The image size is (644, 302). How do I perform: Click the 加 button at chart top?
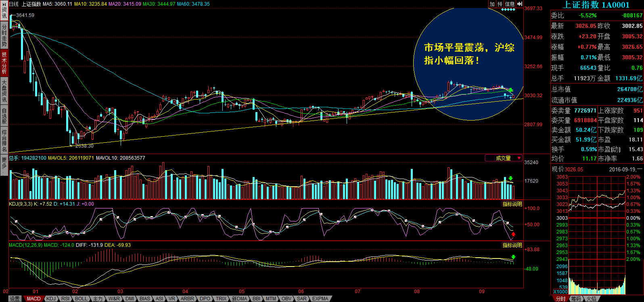coord(492,4)
